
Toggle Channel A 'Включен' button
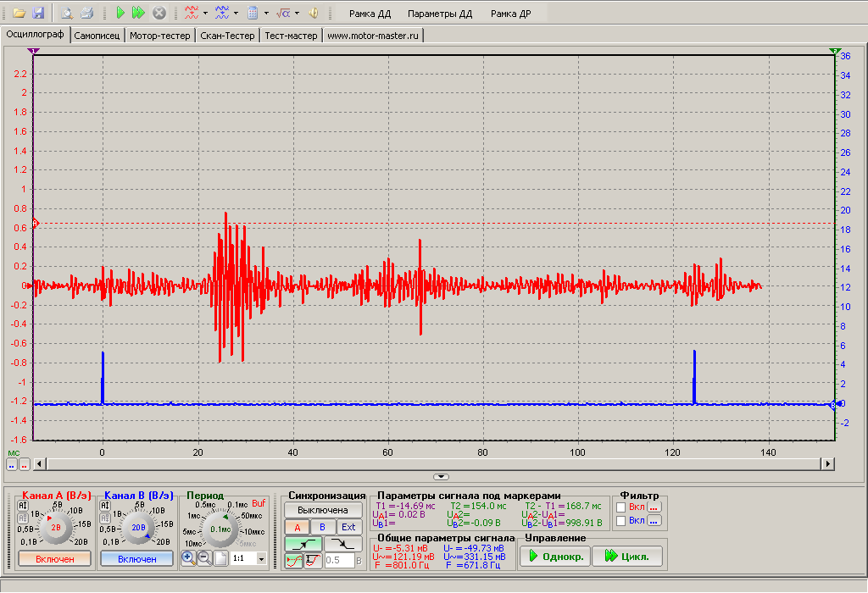55,559
